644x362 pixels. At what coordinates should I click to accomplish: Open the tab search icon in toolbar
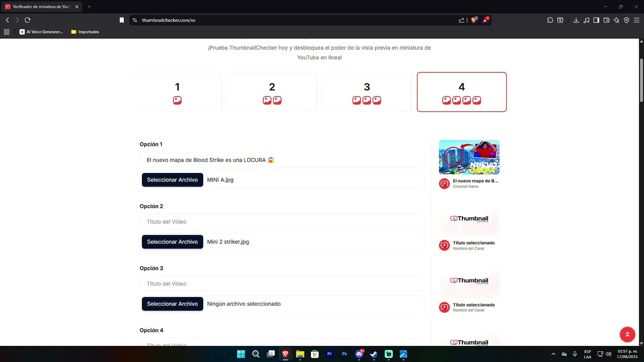(x=560, y=20)
